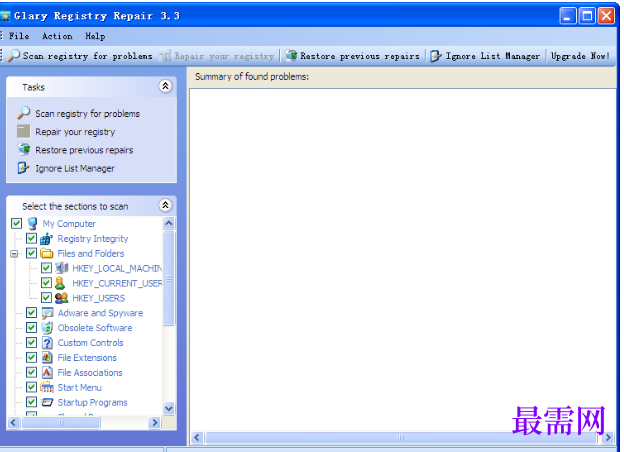Uncheck the File Associations checkbox
Screen dimensions: 624x452
31,372
